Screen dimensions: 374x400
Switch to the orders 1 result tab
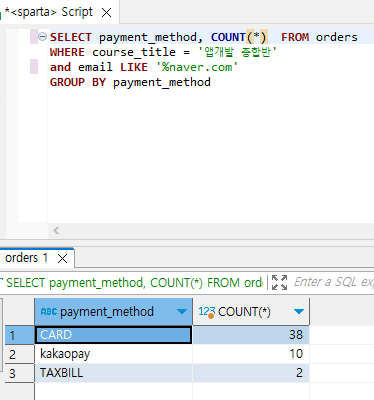[27, 258]
